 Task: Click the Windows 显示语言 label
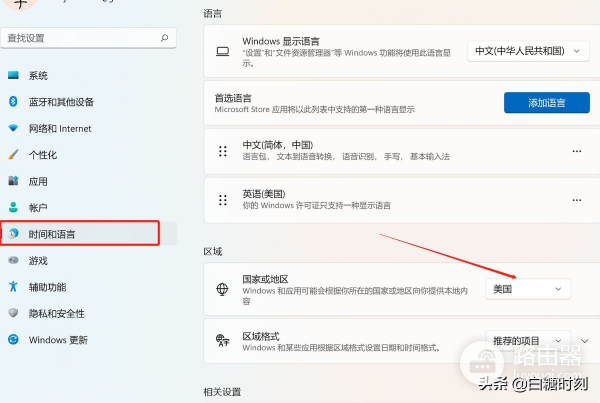point(281,41)
